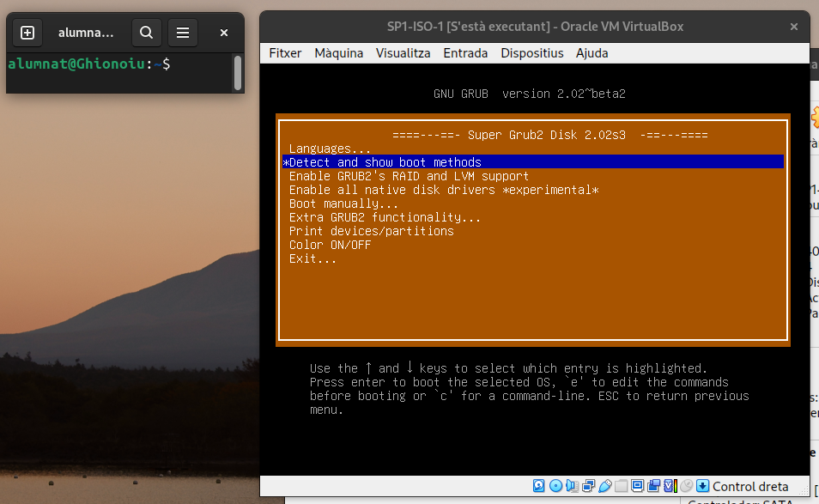Click the optical disc status icon
Image resolution: width=819 pixels, height=504 pixels.
(x=555, y=486)
